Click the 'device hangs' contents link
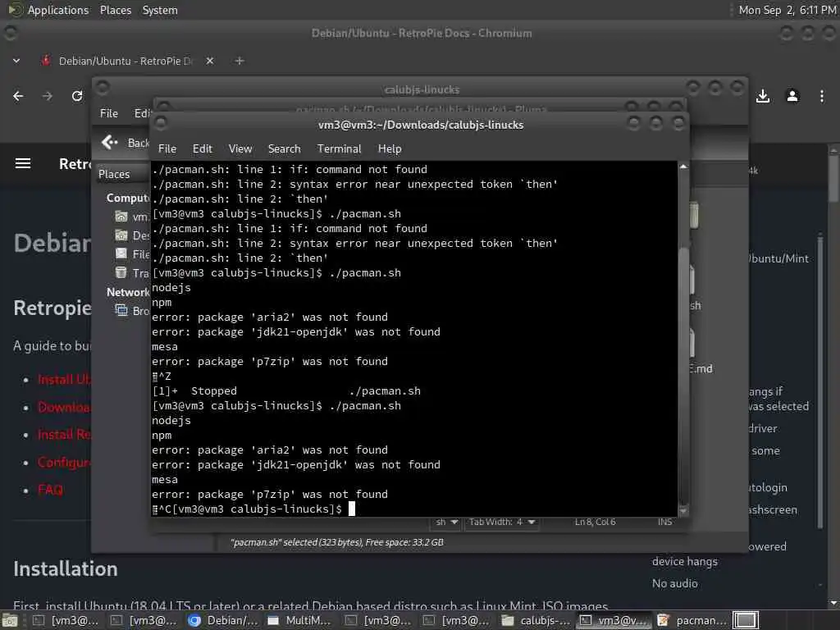Viewport: 840px width, 630px height. (685, 561)
